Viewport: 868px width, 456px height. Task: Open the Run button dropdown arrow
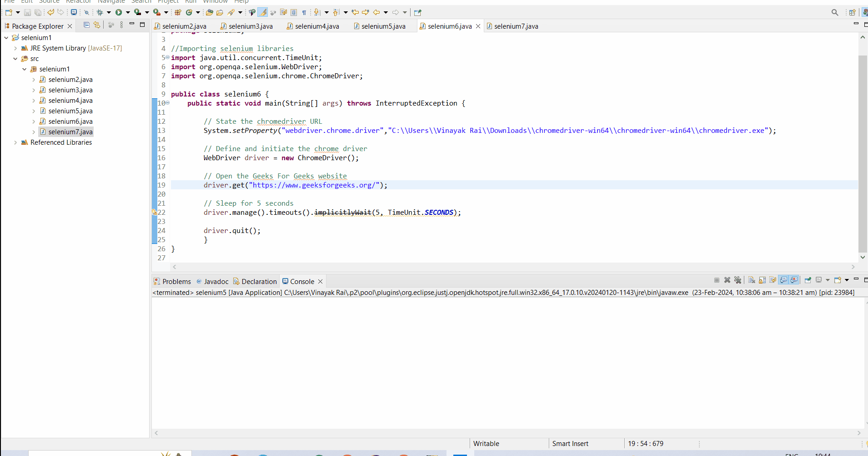pyautogui.click(x=128, y=12)
